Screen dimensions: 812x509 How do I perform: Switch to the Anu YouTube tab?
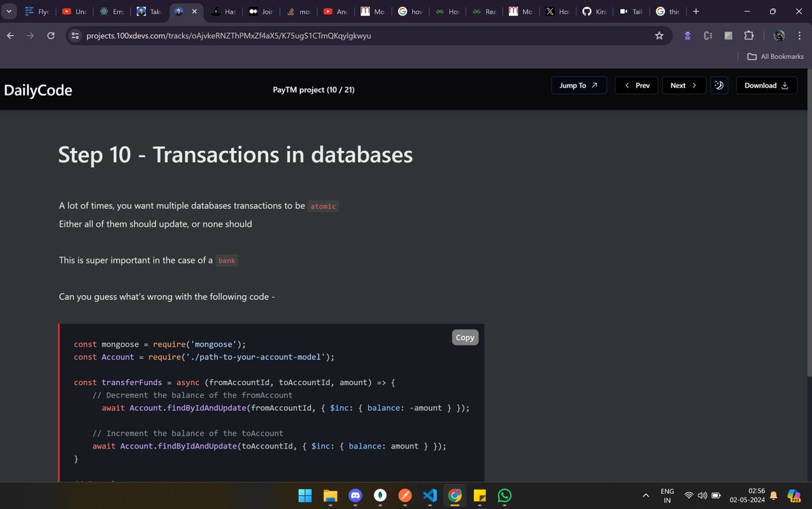336,12
